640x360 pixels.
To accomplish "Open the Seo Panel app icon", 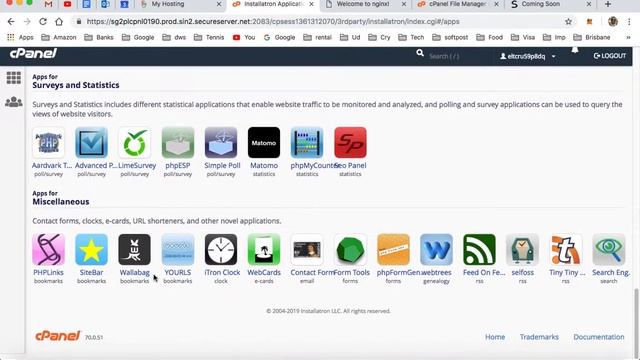I will point(350,142).
